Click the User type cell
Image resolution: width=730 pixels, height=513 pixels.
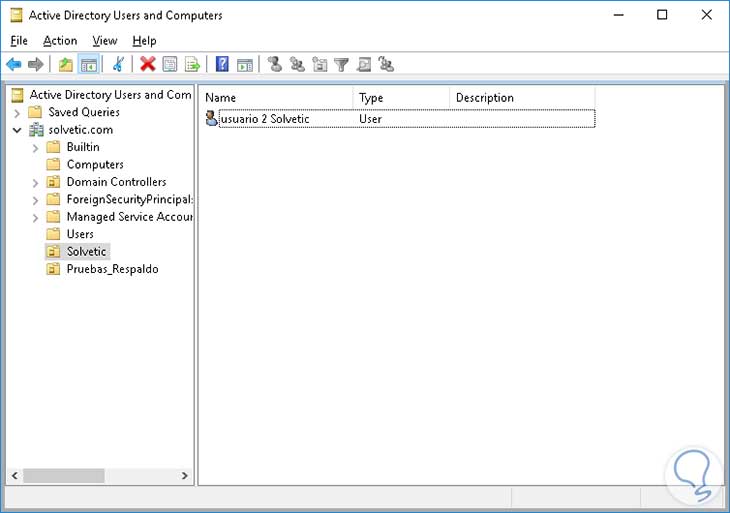[370, 119]
